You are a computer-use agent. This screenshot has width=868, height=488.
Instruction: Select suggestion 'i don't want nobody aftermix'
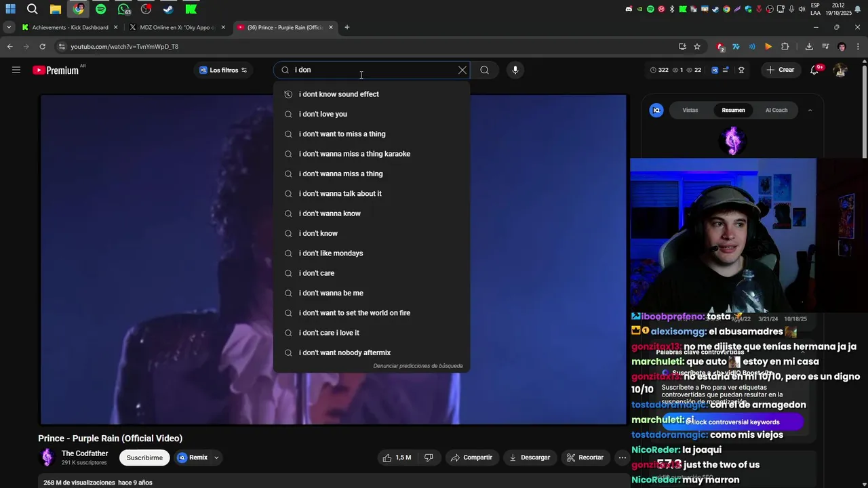372,352
